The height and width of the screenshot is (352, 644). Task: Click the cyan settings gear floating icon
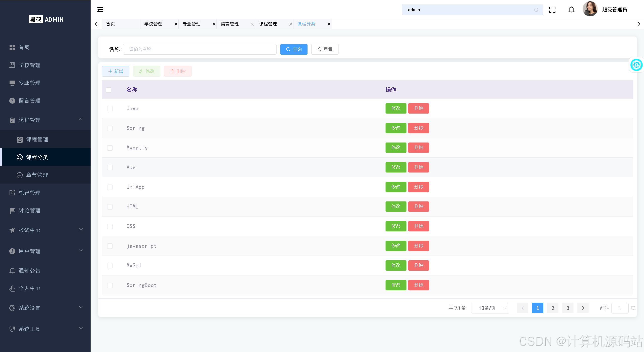pyautogui.click(x=636, y=65)
